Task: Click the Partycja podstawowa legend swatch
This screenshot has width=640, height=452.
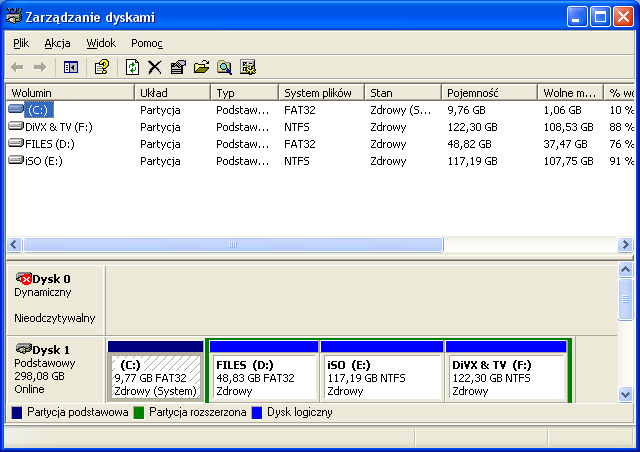Action: tap(17, 413)
